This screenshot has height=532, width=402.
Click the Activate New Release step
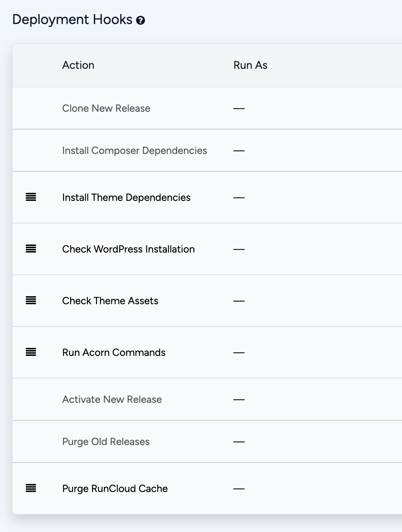click(112, 400)
